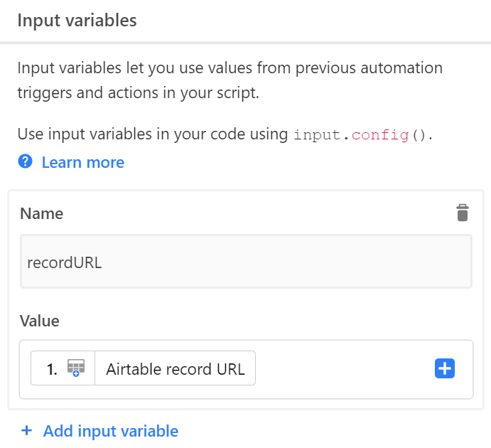Click the step number 1. in token
491x448 pixels.
tap(52, 369)
